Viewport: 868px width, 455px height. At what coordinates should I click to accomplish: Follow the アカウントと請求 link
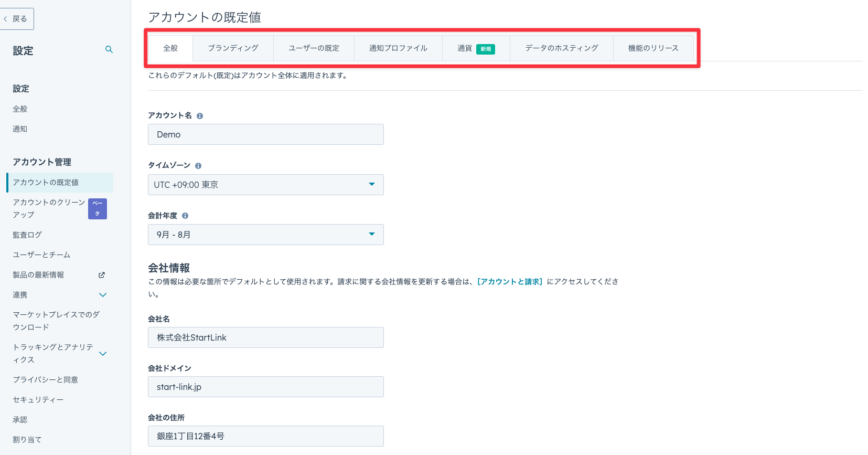pos(510,282)
